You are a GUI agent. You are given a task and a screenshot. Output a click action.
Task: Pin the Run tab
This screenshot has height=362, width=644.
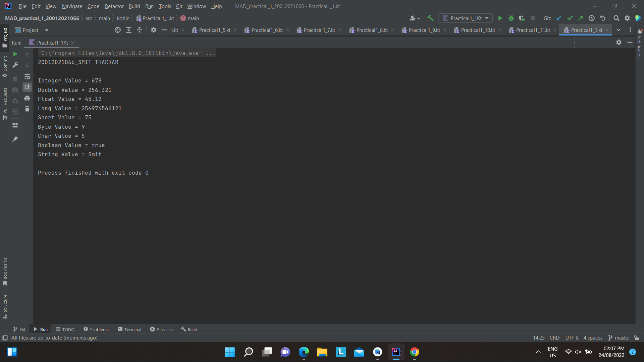pyautogui.click(x=15, y=139)
